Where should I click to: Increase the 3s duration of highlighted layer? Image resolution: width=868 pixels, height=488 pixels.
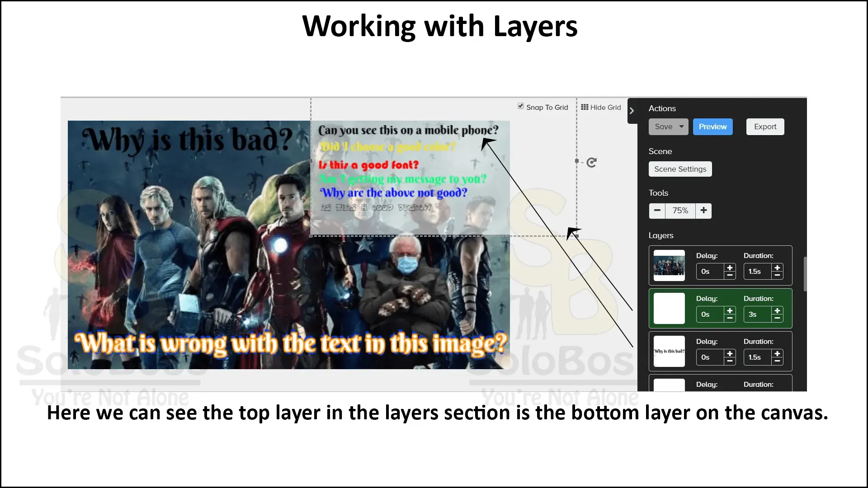[x=777, y=311]
